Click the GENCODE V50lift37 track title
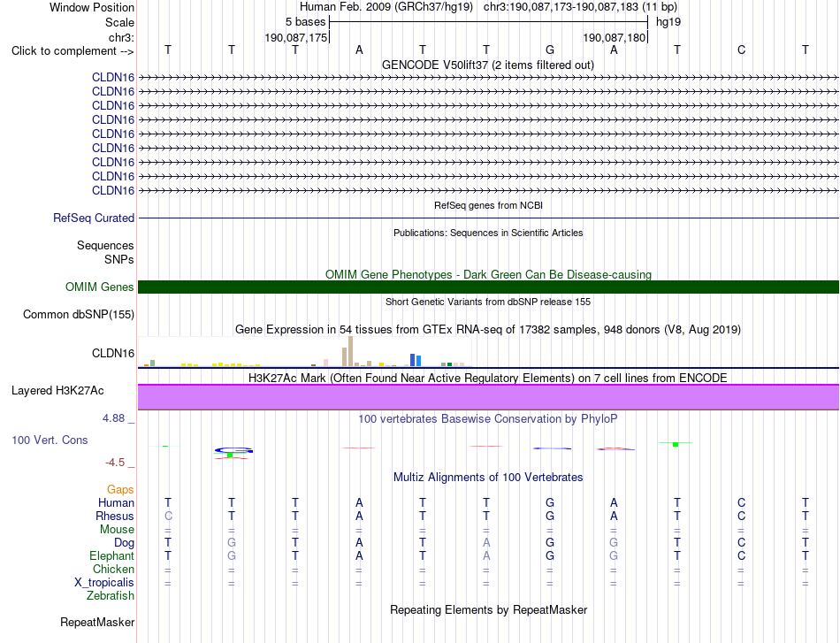 (487, 65)
